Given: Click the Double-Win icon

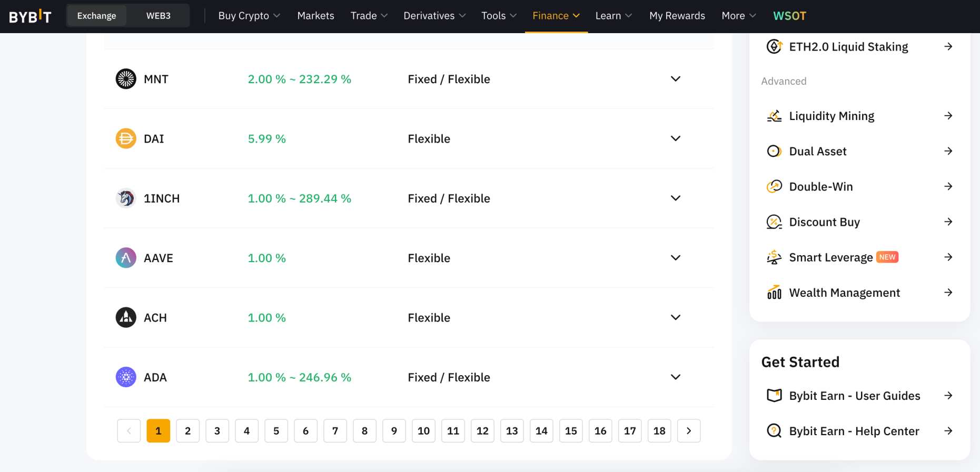Looking at the screenshot, I should [x=774, y=186].
